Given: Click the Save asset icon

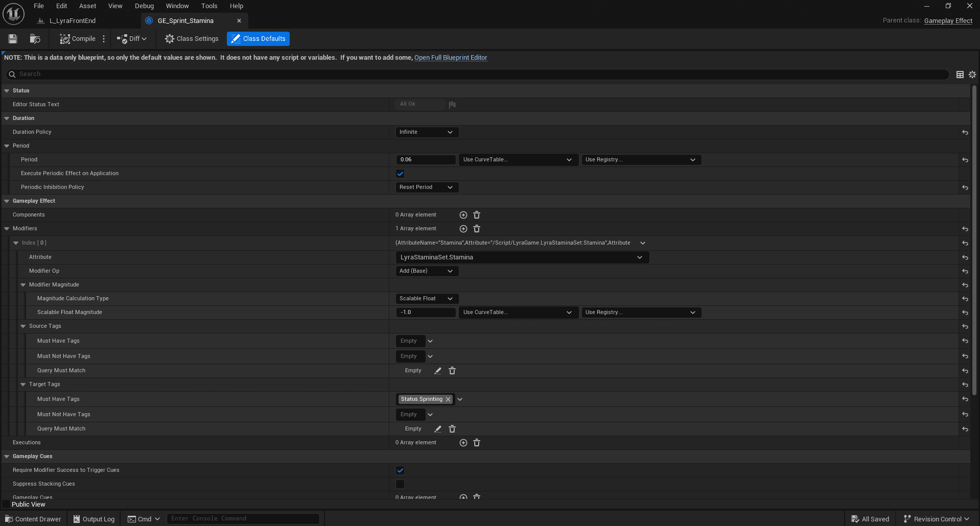Looking at the screenshot, I should (x=13, y=39).
